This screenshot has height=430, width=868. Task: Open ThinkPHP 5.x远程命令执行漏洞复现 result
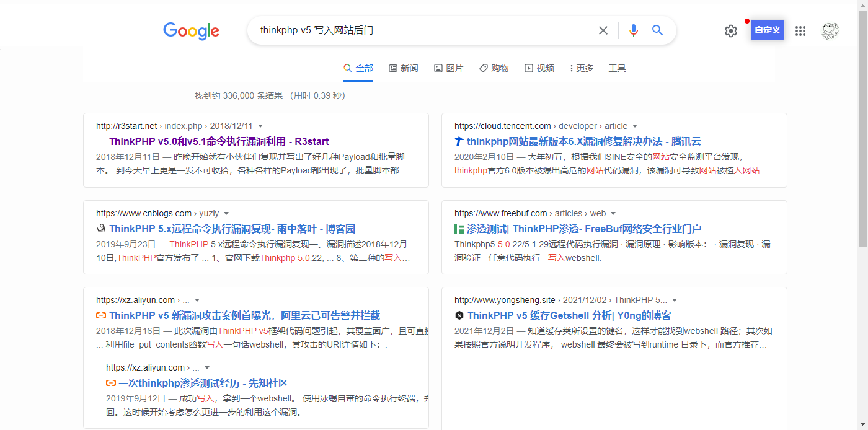[232, 229]
